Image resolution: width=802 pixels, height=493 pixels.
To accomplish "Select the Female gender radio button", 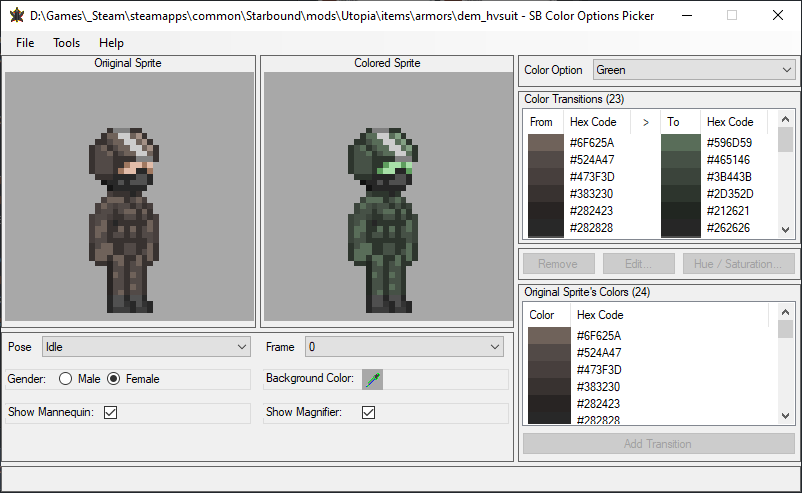I will pos(114,379).
